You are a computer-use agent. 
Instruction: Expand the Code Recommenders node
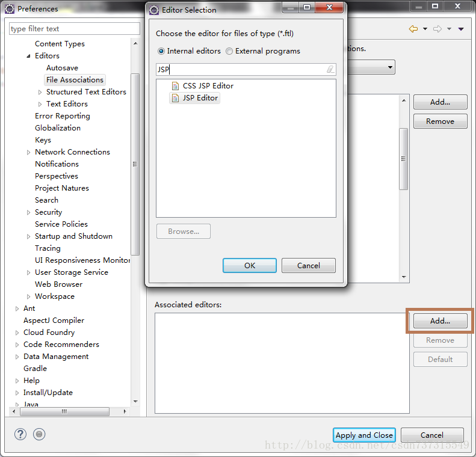tap(17, 345)
